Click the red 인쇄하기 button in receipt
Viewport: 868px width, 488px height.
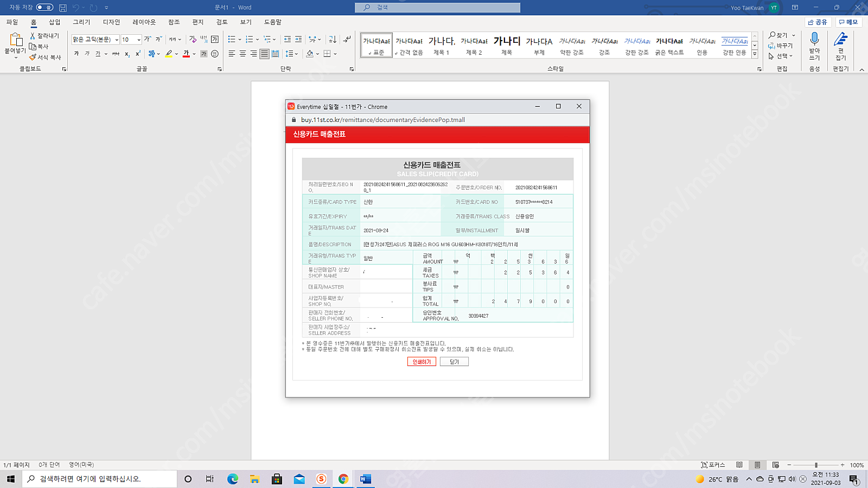[422, 362]
